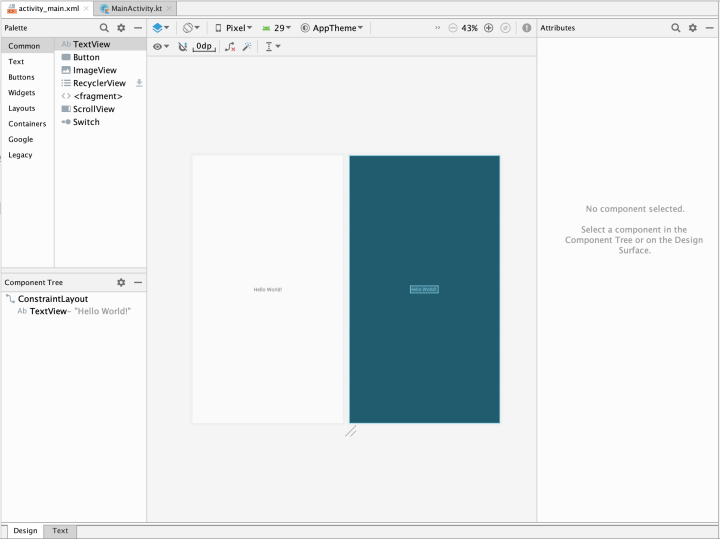This screenshot has width=720, height=539.
Task: Open orientation for preview dropdown
Action: [191, 28]
